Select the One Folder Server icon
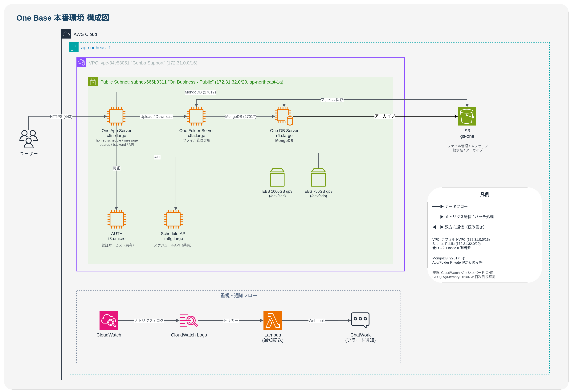The image size is (571, 392). pyautogui.click(x=196, y=116)
